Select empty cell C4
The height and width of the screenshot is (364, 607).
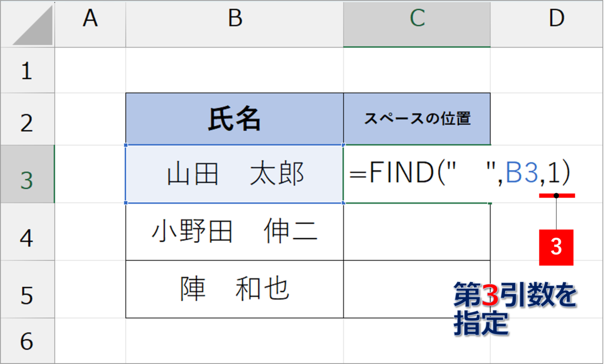tap(417, 232)
